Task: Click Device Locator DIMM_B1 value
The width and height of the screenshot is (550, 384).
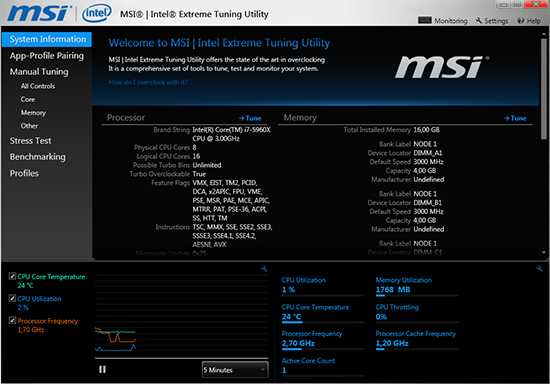Action: tap(428, 203)
